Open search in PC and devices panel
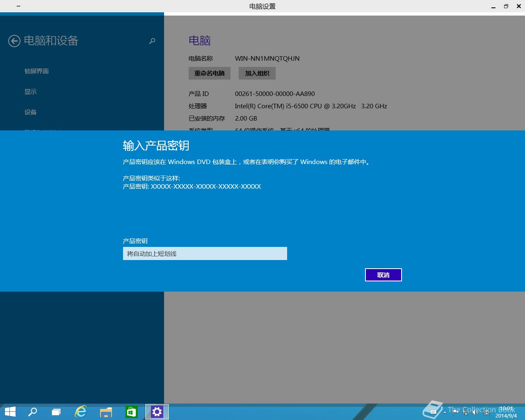The width and height of the screenshot is (525, 420). tap(152, 41)
